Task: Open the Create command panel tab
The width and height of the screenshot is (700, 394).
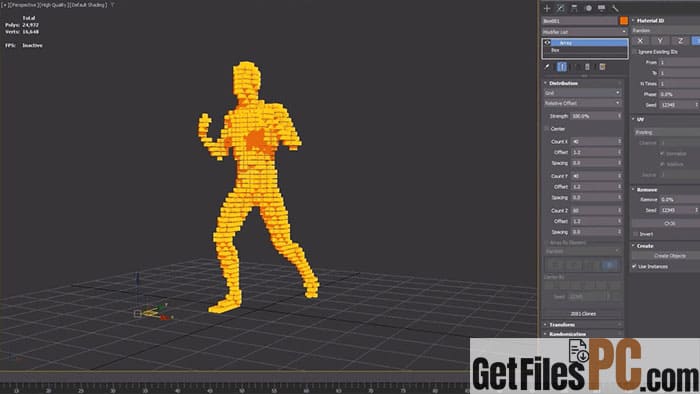Action: (x=547, y=8)
